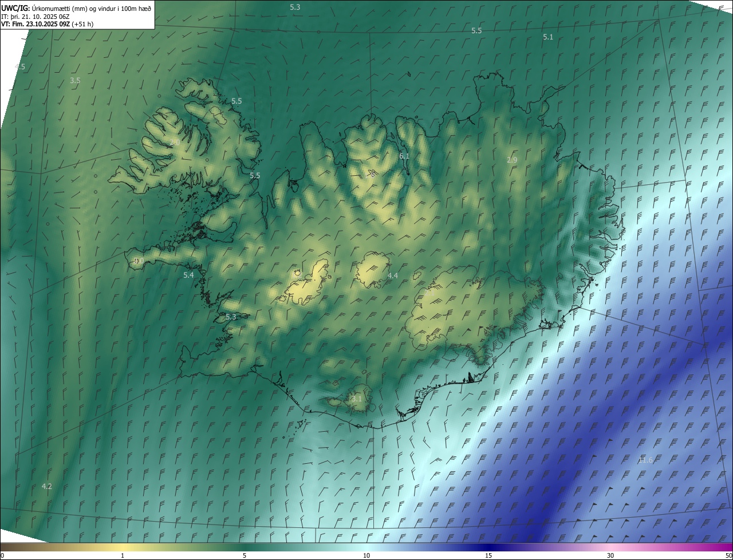Screen dimensions: 733x560
Task: Click the colorbar tick label 1
Action: point(123,555)
